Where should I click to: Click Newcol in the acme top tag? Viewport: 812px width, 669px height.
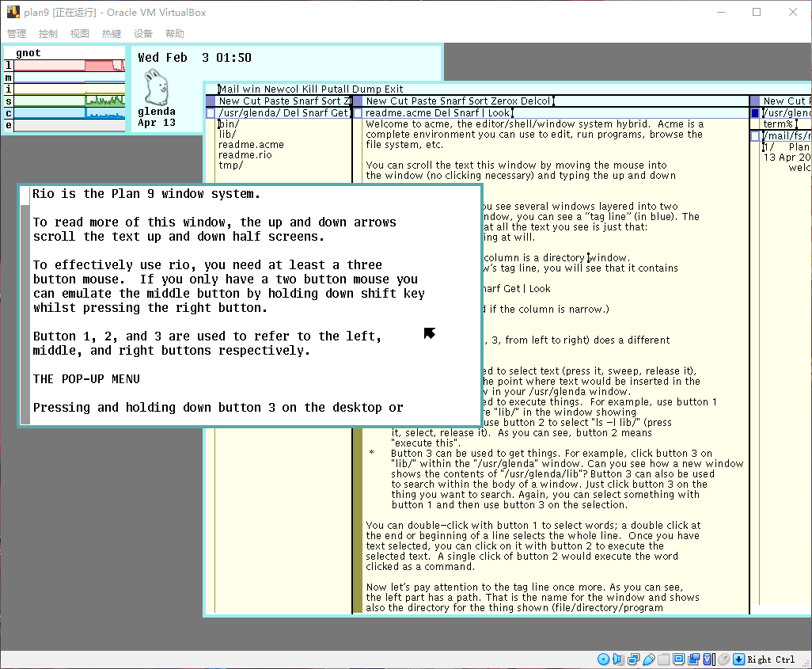282,89
